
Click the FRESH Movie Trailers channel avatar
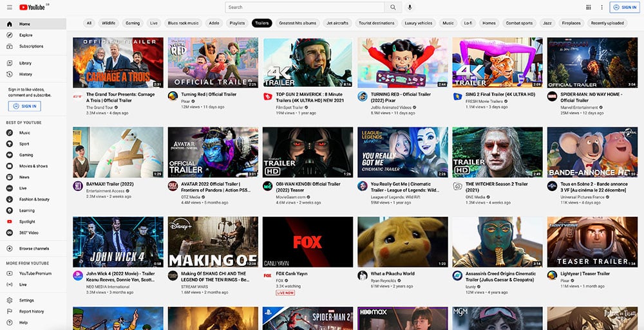(457, 96)
